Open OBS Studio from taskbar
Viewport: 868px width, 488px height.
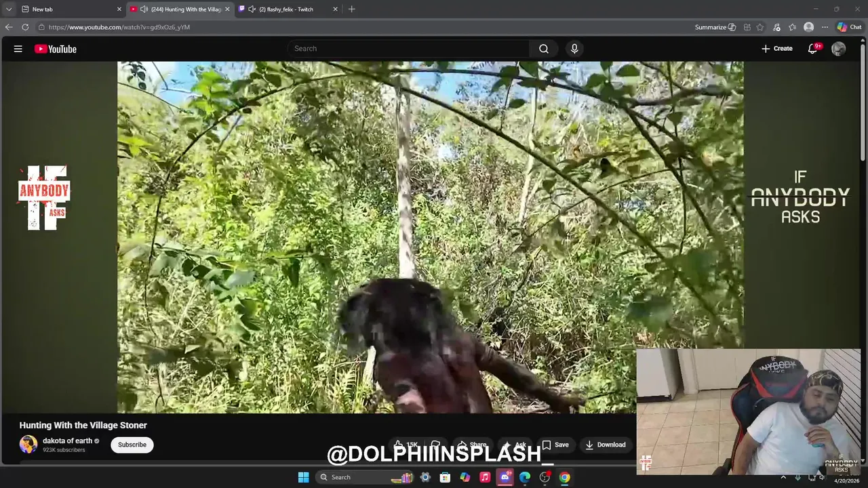pyautogui.click(x=545, y=477)
